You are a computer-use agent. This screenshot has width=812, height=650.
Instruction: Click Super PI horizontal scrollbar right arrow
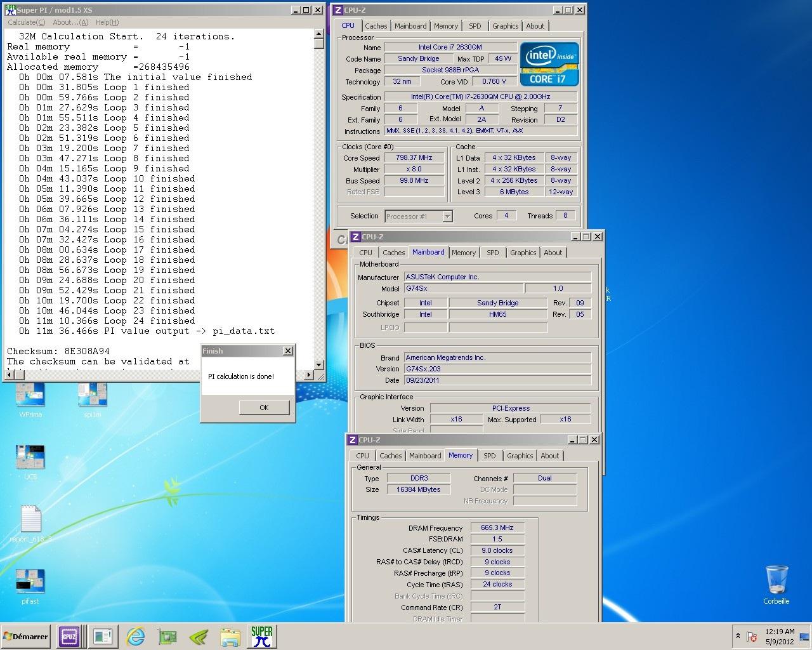coord(309,375)
